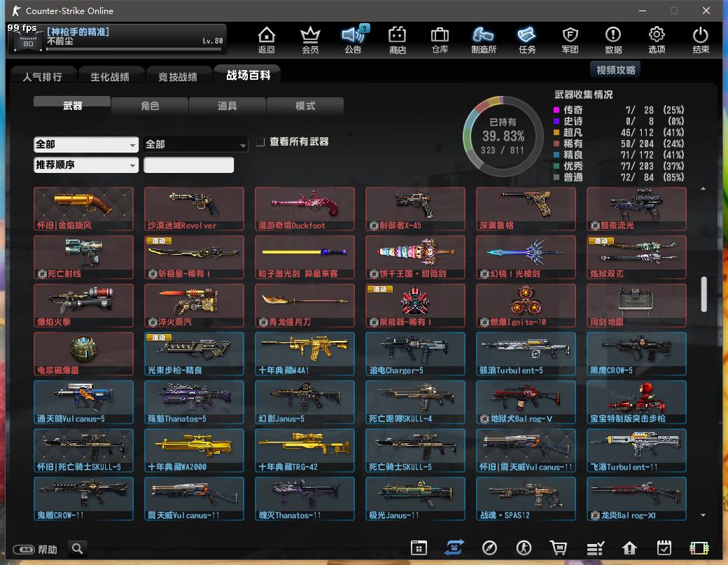The image size is (728, 565).
Task: Open the shopping cart M icon
Action: click(x=559, y=547)
